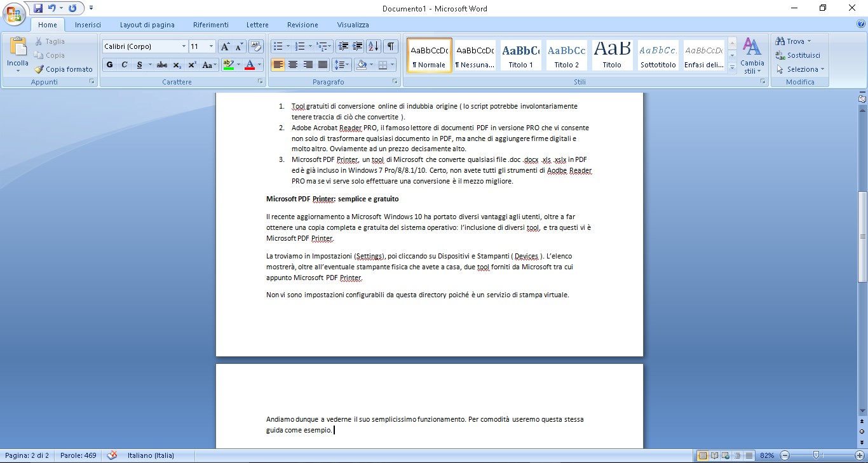Undo the last action in the quick access toolbar
Screen dimensions: 868x463
click(x=52, y=8)
